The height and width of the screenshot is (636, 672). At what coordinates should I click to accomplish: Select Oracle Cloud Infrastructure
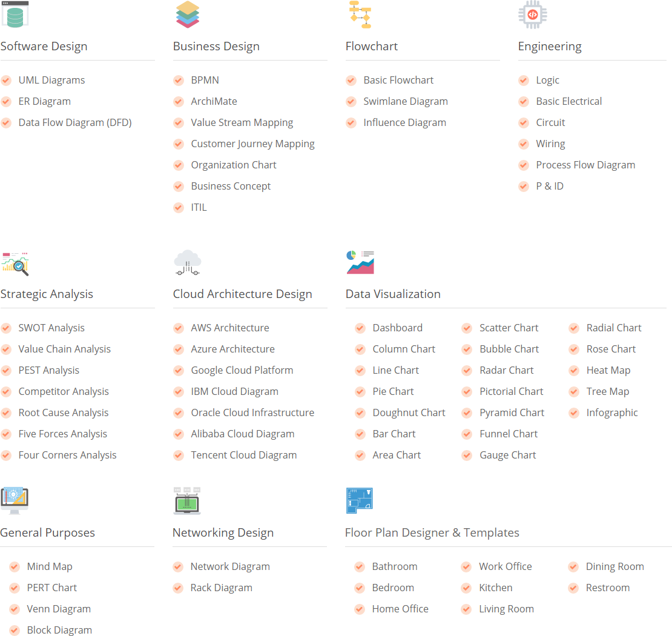pos(252,413)
